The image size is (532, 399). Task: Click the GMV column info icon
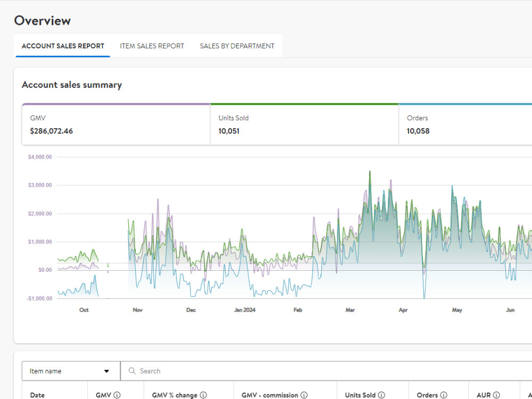[x=117, y=395]
